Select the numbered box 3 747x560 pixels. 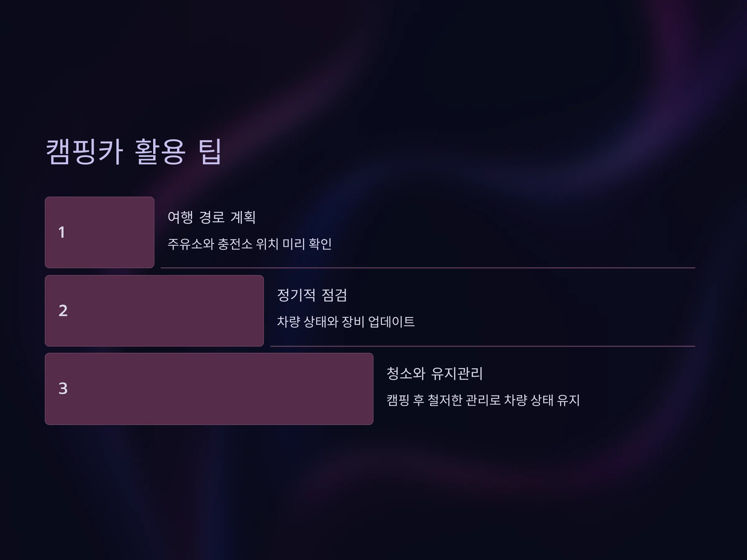tap(209, 389)
